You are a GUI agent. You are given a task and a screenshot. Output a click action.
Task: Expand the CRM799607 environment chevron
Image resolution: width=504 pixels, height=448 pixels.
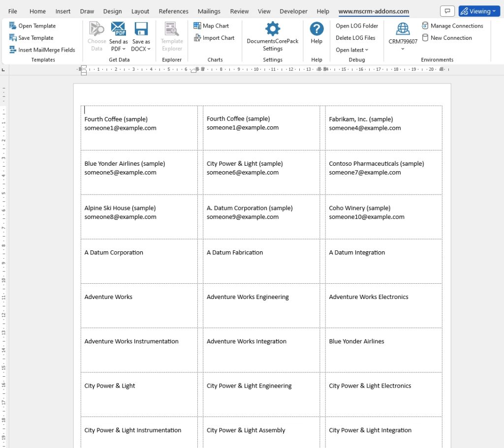403,49
